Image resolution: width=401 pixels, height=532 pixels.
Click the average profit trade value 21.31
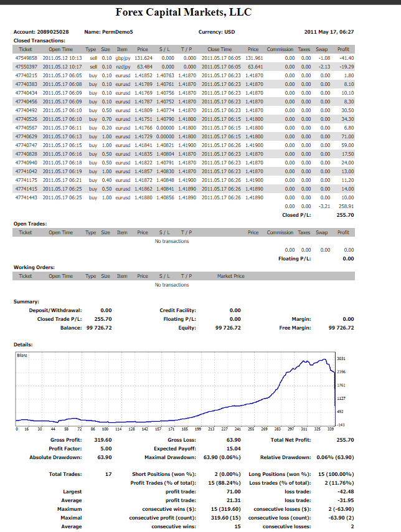(234, 500)
